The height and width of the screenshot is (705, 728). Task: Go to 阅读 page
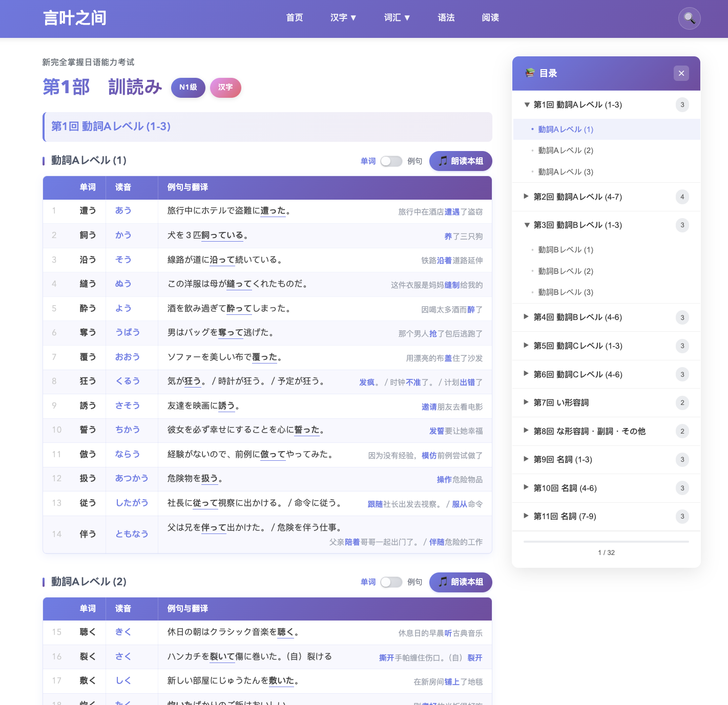[x=490, y=18]
